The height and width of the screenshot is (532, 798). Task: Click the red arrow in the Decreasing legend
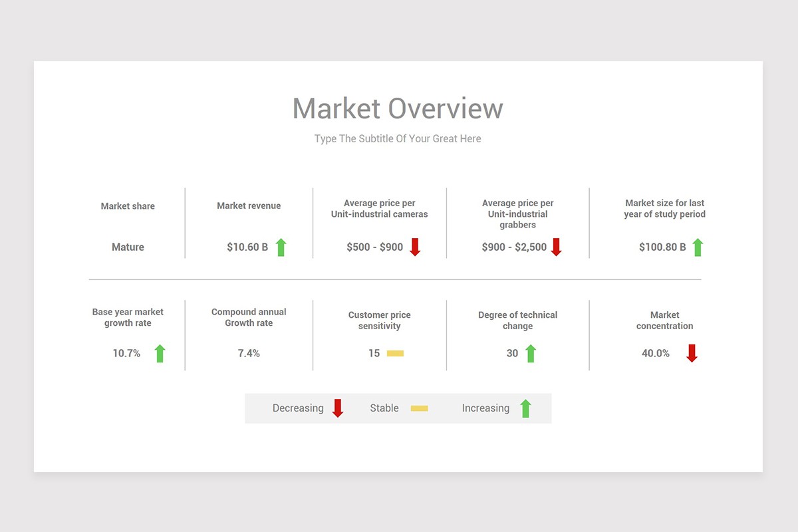pyautogui.click(x=338, y=408)
